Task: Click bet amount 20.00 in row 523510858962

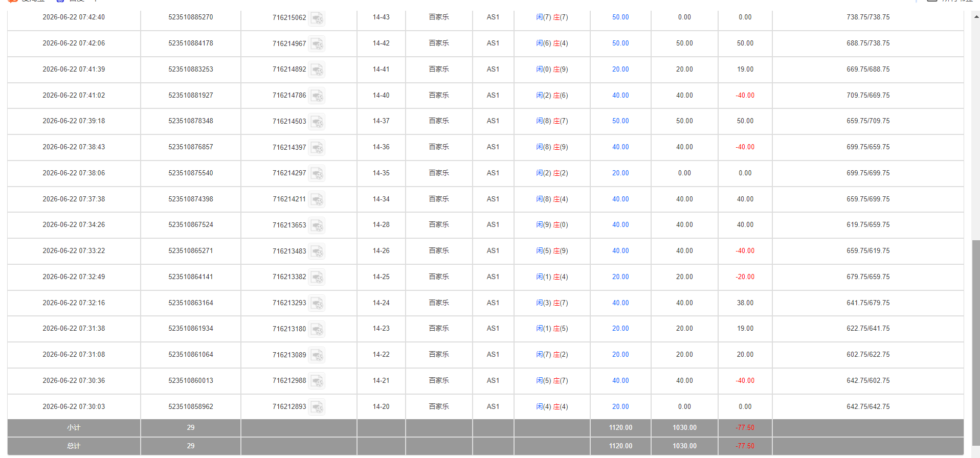Action: [620, 407]
